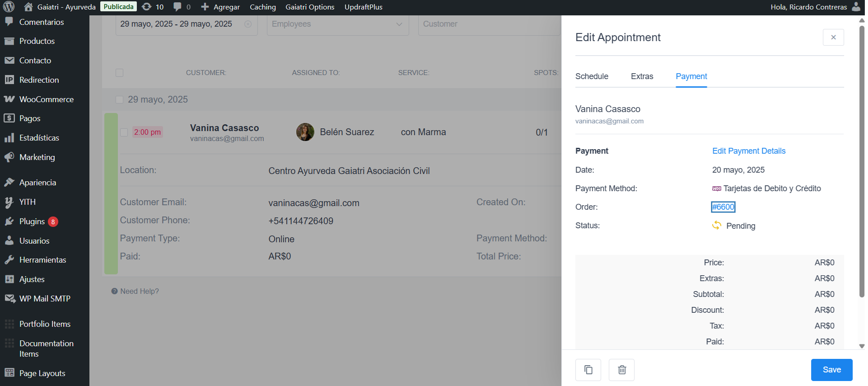Image resolution: width=868 pixels, height=386 pixels.
Task: Click the scrollbar down arrow
Action: pyautogui.click(x=862, y=346)
